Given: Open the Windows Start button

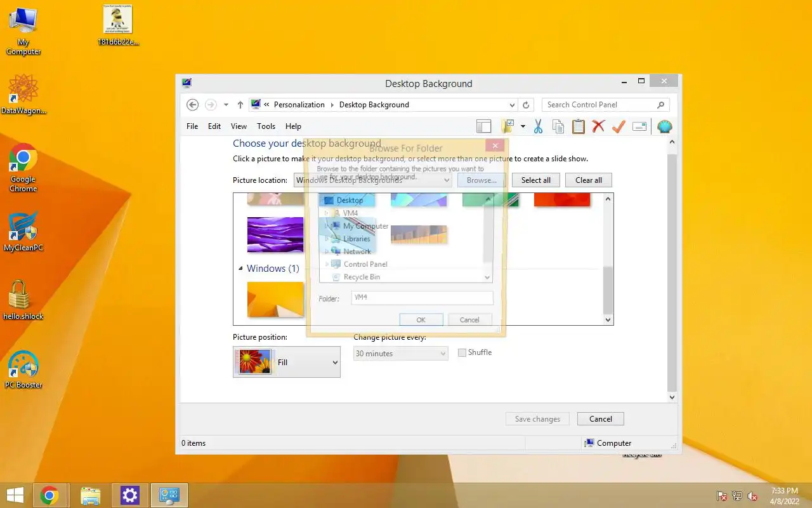Looking at the screenshot, I should (x=15, y=495).
